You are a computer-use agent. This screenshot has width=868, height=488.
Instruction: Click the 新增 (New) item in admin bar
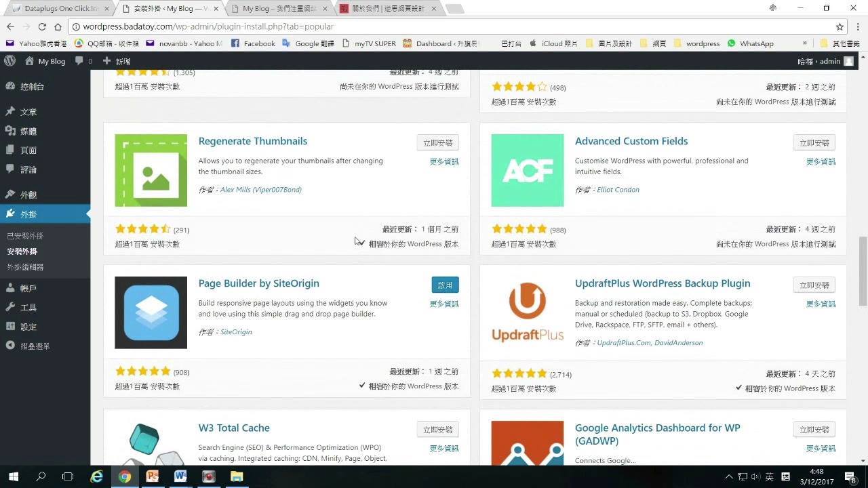tap(117, 61)
